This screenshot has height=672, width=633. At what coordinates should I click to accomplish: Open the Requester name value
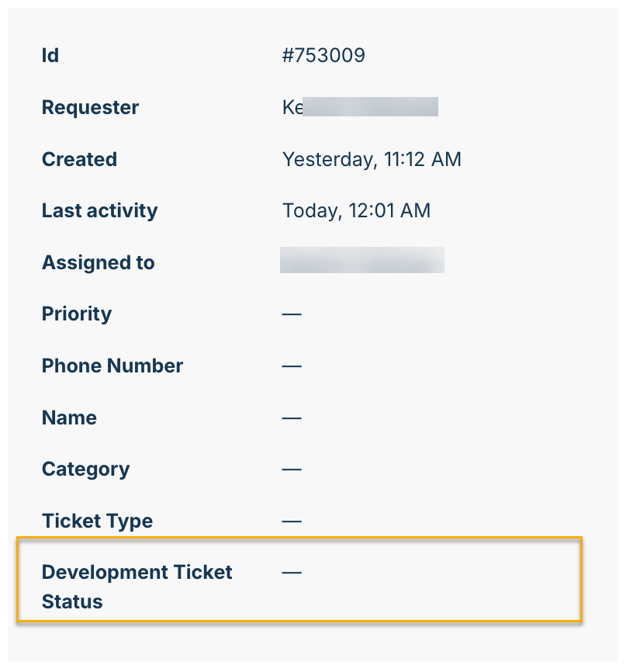tap(360, 107)
